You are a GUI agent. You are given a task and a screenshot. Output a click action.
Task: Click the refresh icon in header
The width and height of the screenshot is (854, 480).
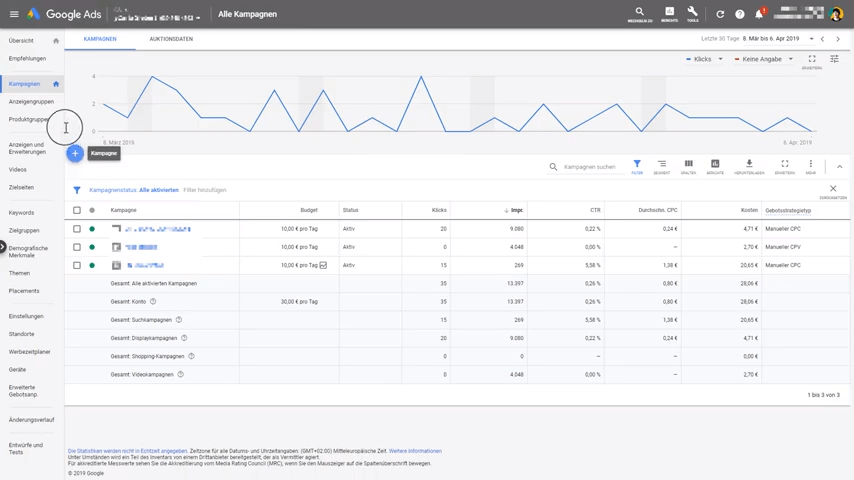tap(720, 15)
